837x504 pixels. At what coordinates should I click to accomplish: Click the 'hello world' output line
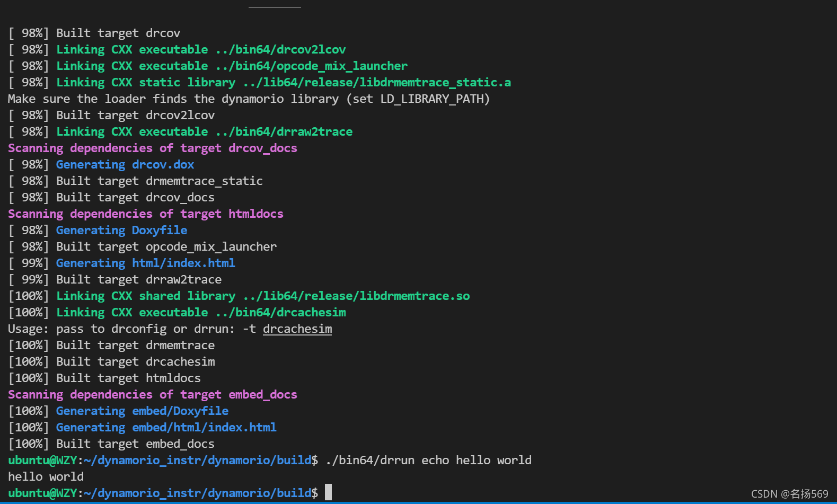(x=46, y=477)
